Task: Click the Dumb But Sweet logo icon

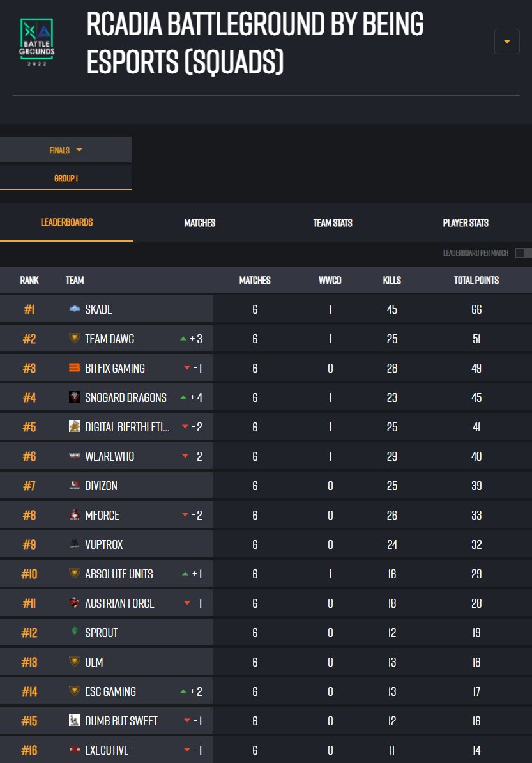Action: pyautogui.click(x=74, y=720)
